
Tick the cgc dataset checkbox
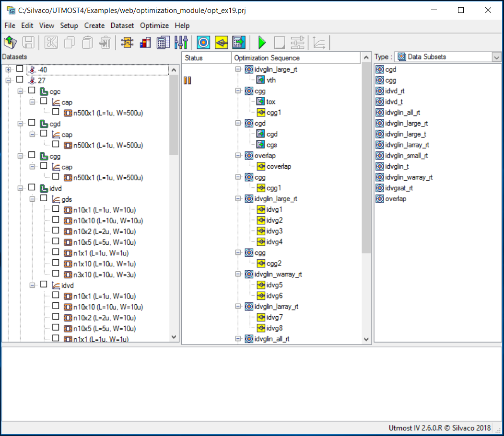pos(32,90)
